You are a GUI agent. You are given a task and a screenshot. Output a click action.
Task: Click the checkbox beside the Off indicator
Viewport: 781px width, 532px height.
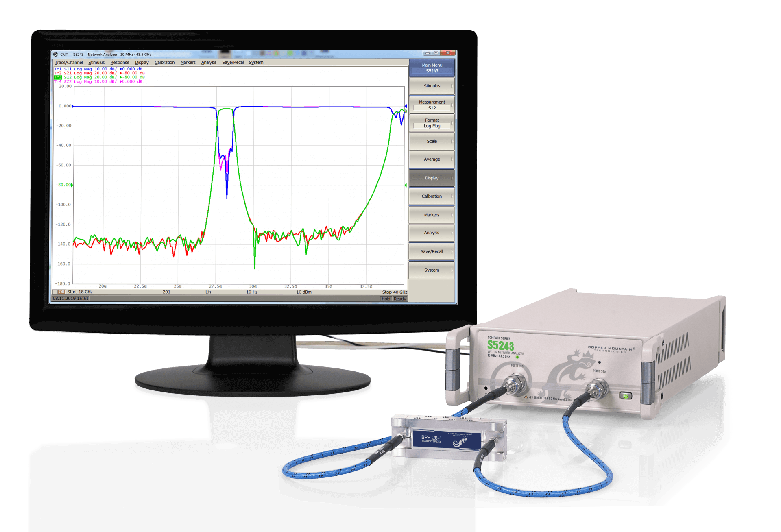55,292
